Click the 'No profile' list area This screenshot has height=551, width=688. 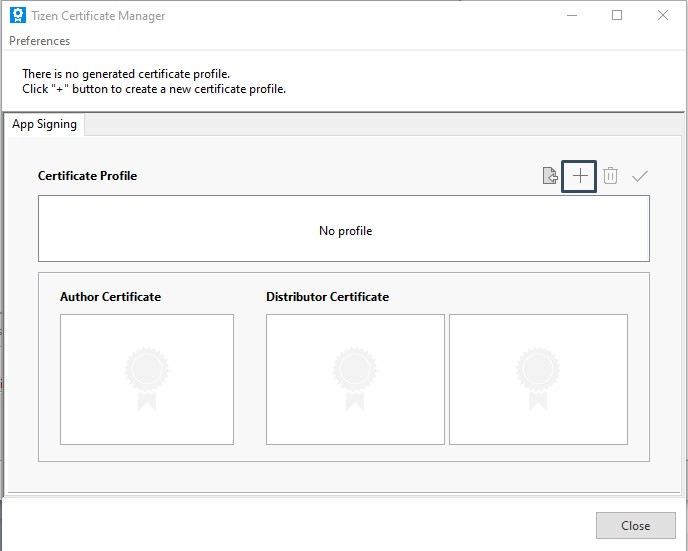pos(344,229)
